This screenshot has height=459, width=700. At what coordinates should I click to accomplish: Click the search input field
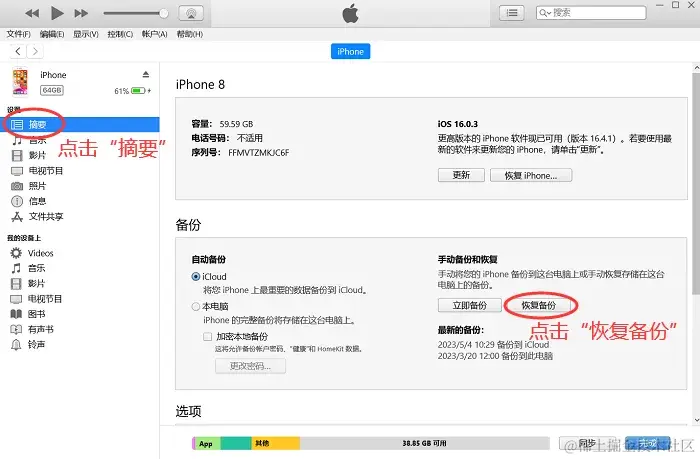591,13
